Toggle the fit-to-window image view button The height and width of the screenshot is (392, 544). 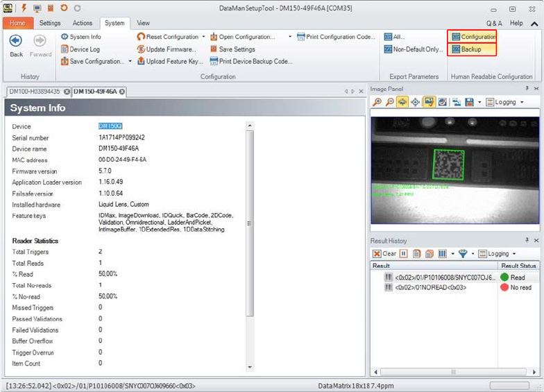pyautogui.click(x=402, y=102)
